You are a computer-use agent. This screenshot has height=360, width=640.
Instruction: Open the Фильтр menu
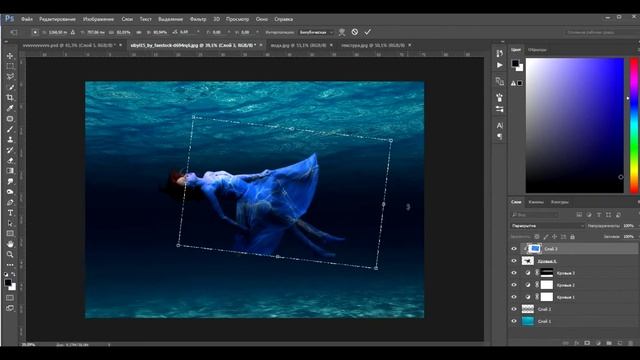pyautogui.click(x=198, y=19)
